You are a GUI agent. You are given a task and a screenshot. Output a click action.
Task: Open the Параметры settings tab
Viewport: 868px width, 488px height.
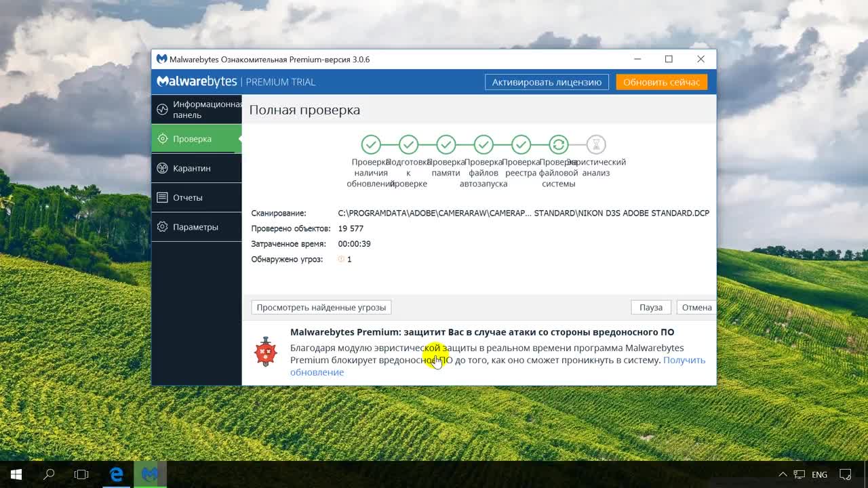click(x=197, y=227)
